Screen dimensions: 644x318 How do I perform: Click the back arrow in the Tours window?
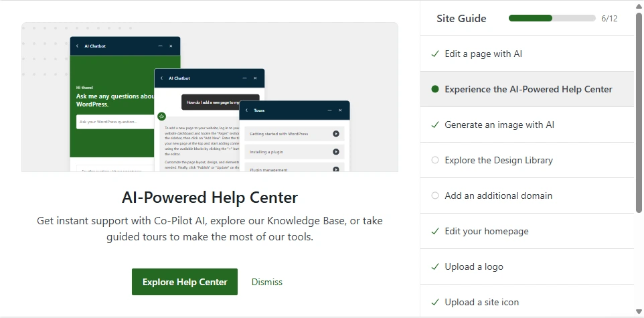click(x=246, y=110)
